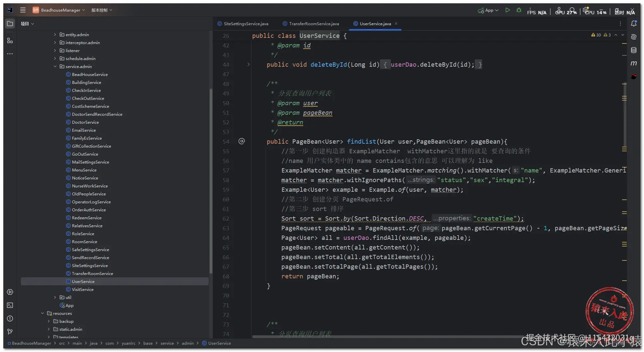Open the Problems tool window
This screenshot has width=644, height=352.
point(10,318)
